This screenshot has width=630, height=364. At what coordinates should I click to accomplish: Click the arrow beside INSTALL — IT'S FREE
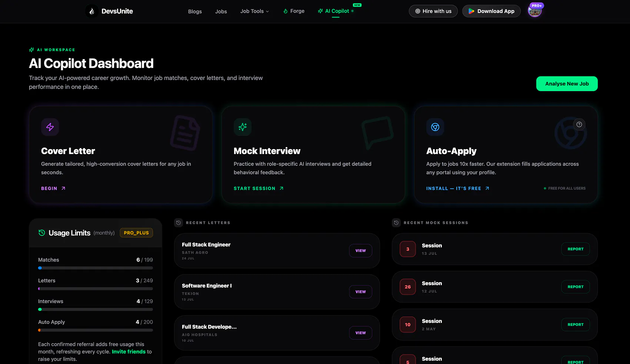tap(487, 188)
